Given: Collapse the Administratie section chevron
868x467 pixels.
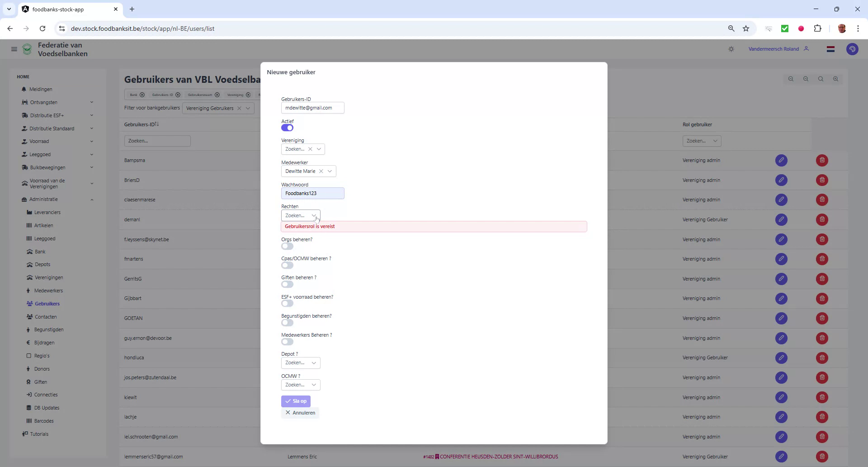Looking at the screenshot, I should pos(92,199).
